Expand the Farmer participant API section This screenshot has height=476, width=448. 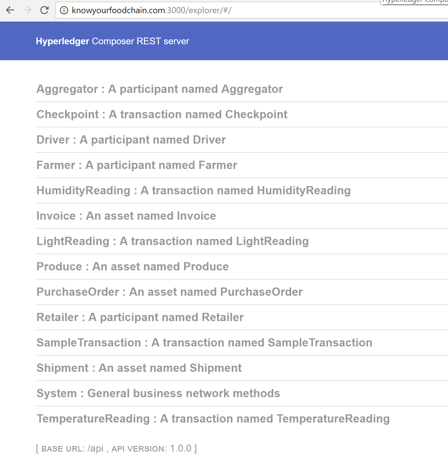click(136, 165)
